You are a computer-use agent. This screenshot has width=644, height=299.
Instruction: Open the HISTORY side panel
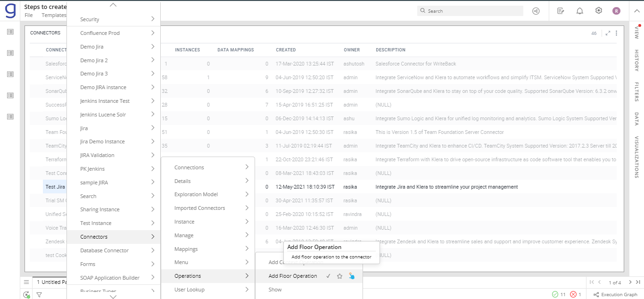[x=636, y=60]
